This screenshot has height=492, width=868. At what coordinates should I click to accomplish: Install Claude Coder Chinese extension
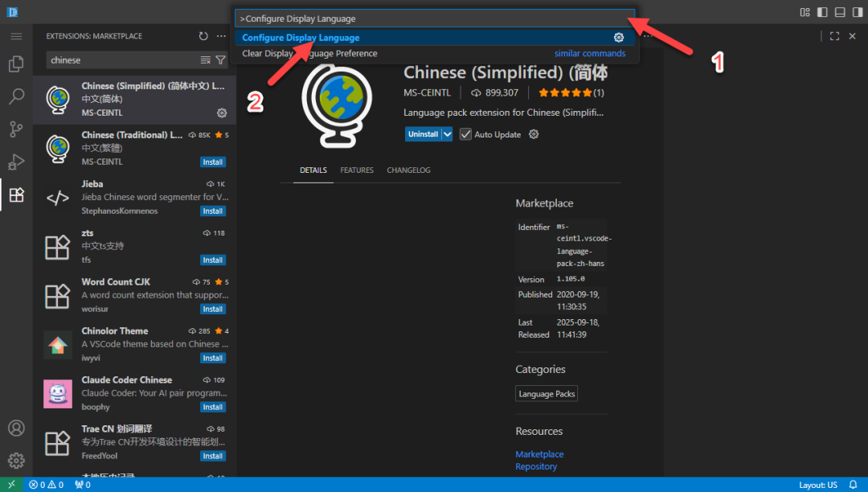click(x=212, y=407)
